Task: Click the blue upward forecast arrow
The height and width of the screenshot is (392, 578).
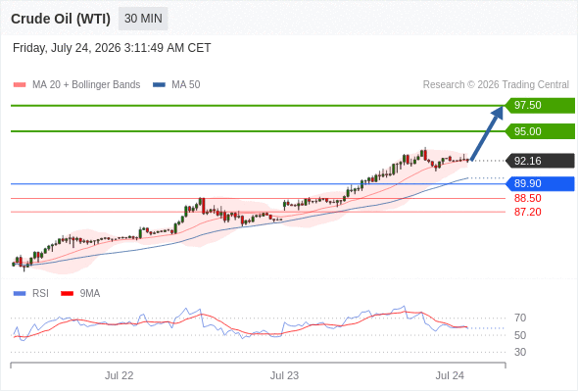Action: (x=487, y=133)
